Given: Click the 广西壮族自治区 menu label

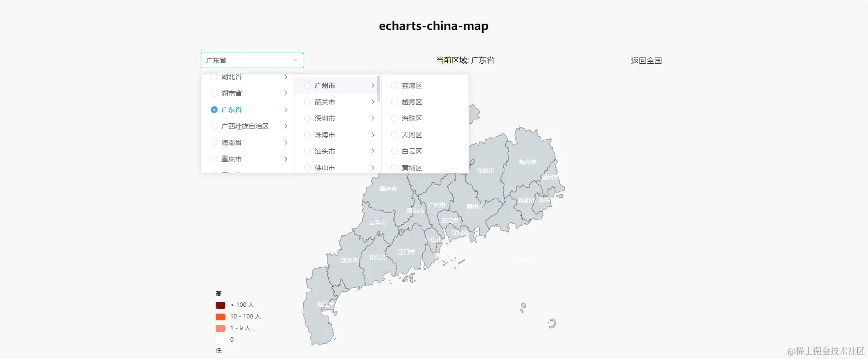Looking at the screenshot, I should (245, 126).
